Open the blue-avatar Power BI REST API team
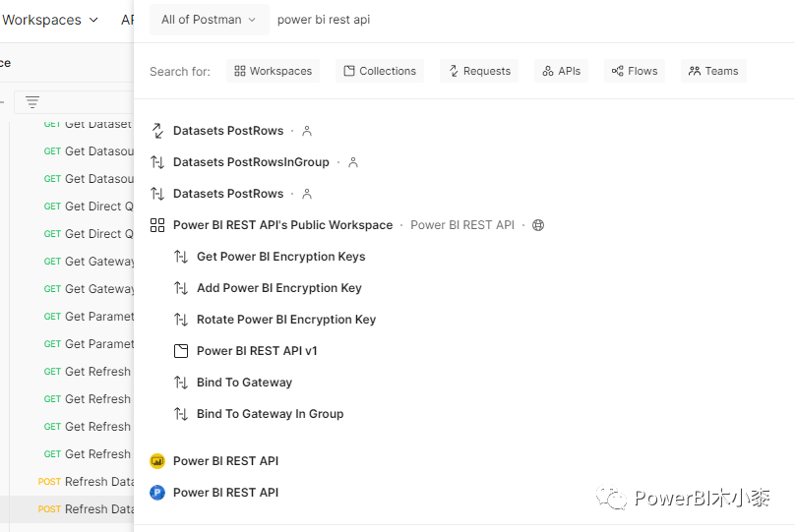Screen dimensions: 795x532 (225, 493)
